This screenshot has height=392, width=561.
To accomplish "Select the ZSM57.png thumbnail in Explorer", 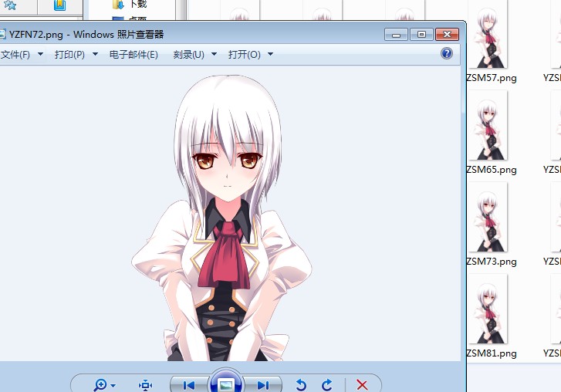I will (487, 35).
